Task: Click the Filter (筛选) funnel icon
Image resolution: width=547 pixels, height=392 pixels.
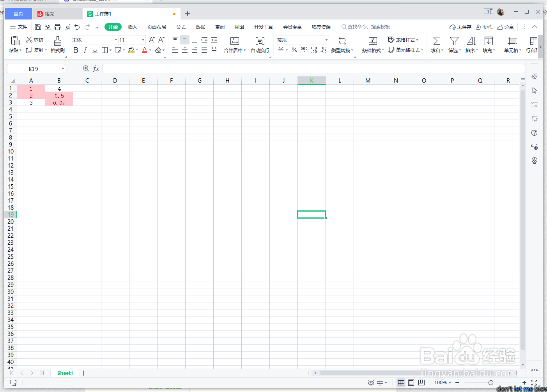Action: pos(454,41)
